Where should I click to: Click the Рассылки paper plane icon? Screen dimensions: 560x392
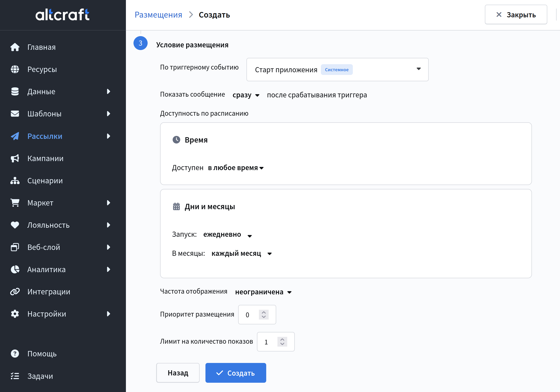15,136
